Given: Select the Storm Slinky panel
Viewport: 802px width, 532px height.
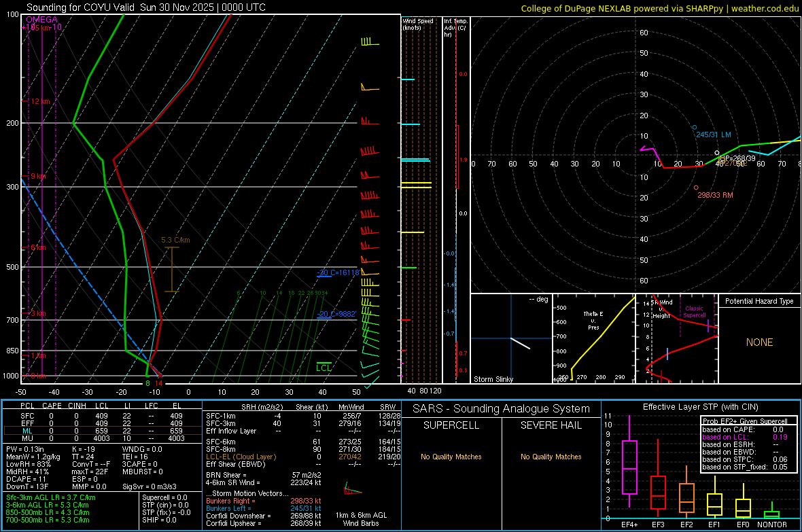Looking at the screenshot, I should (x=511, y=338).
